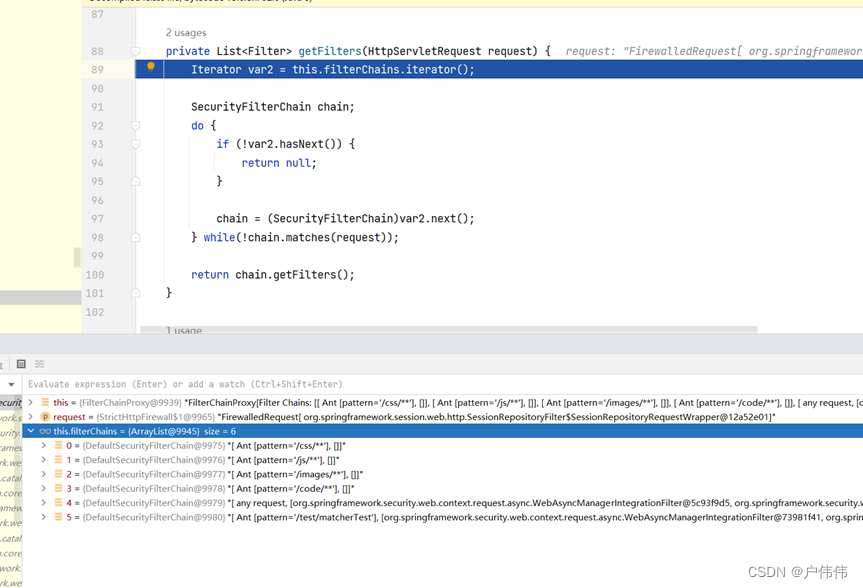Select DefaultSecurityFilterChain@9980 row
Image resolution: width=863 pixels, height=588 pixels.
click(x=443, y=517)
